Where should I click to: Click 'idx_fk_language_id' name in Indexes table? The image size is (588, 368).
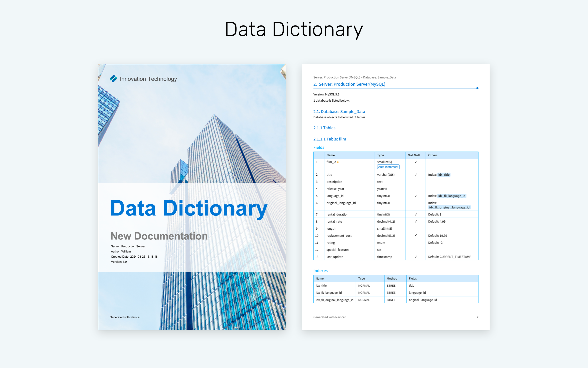tap(329, 293)
